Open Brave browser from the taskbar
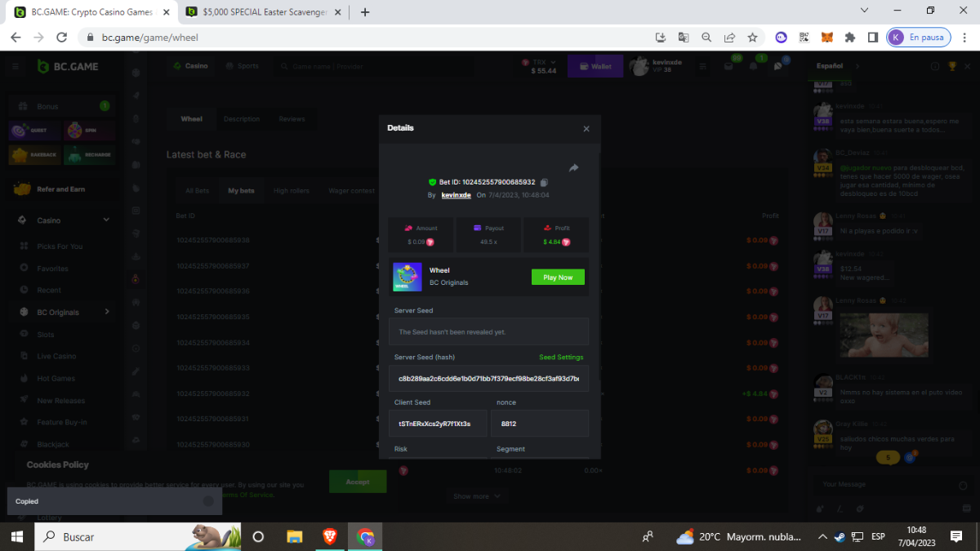 pyautogui.click(x=330, y=537)
